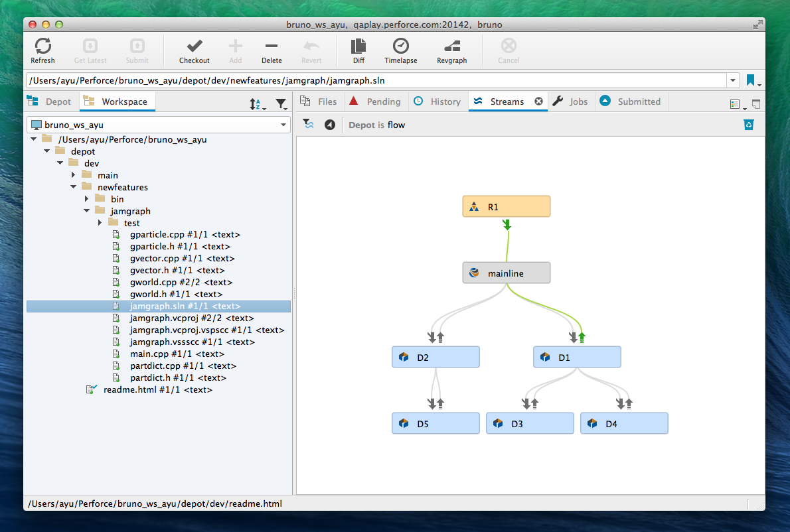790x532 pixels.
Task: Click the file path address field
Action: pos(376,80)
